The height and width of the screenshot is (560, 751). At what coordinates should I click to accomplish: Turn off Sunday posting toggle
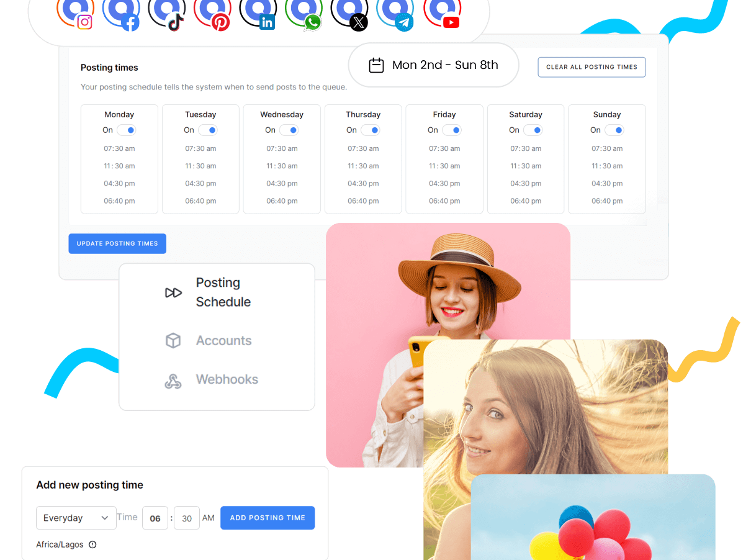[614, 130]
